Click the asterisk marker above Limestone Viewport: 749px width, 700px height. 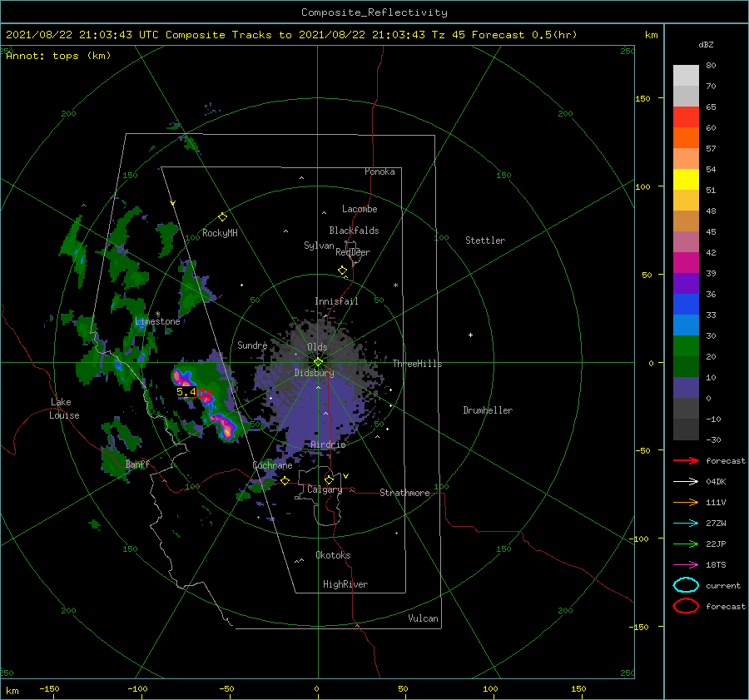click(x=157, y=314)
